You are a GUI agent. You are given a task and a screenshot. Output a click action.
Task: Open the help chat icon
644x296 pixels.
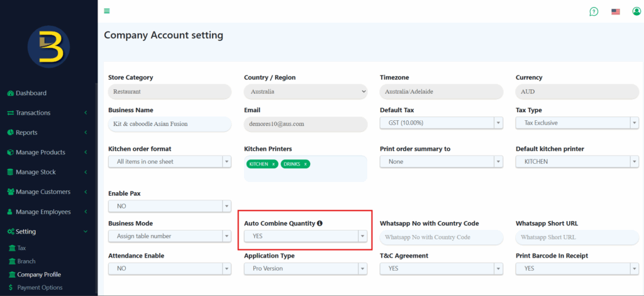[594, 11]
